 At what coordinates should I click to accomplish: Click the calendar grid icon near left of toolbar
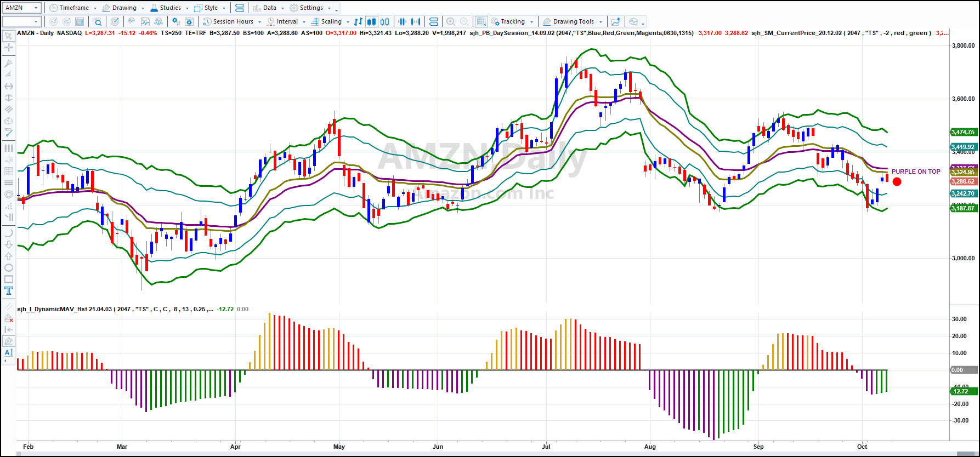[x=80, y=21]
